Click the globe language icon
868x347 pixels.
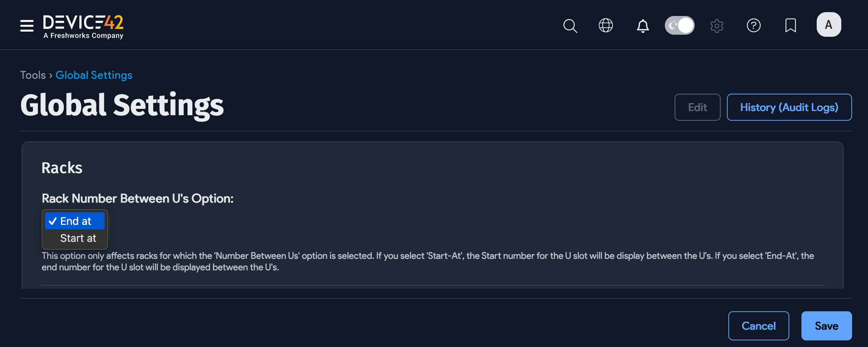click(x=606, y=25)
